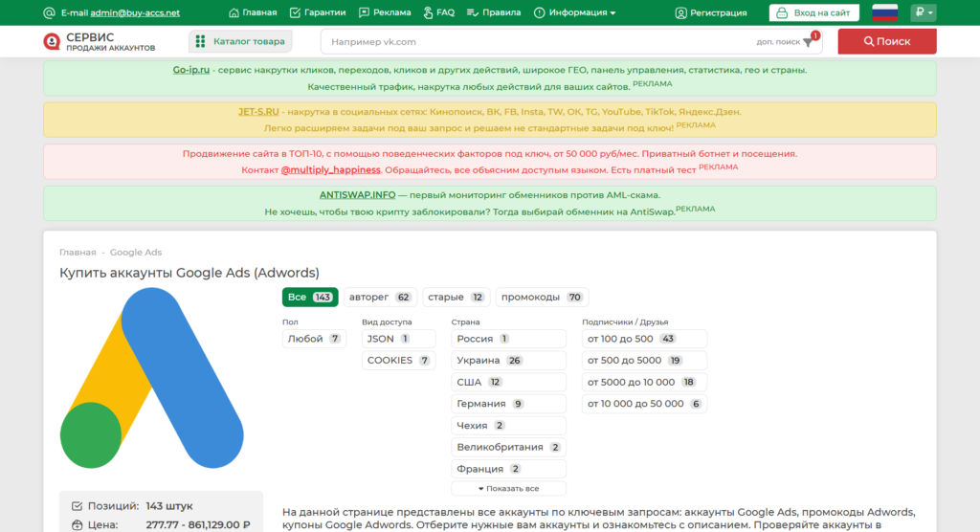This screenshot has height=532, width=980.
Task: Open the ANTISWAP.INFO ad link
Action: [358, 195]
